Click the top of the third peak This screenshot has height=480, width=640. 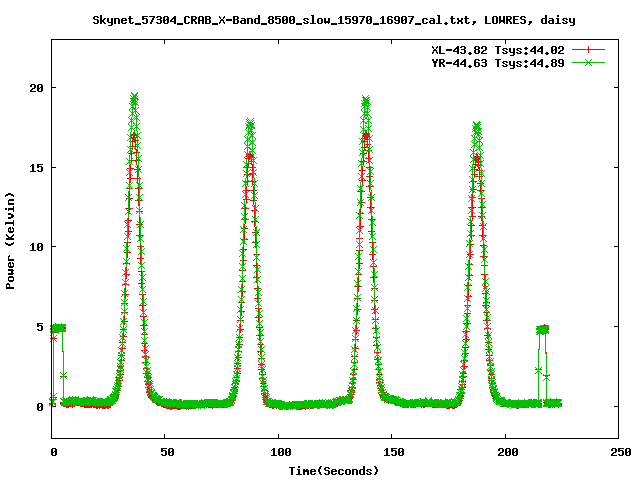coord(366,101)
